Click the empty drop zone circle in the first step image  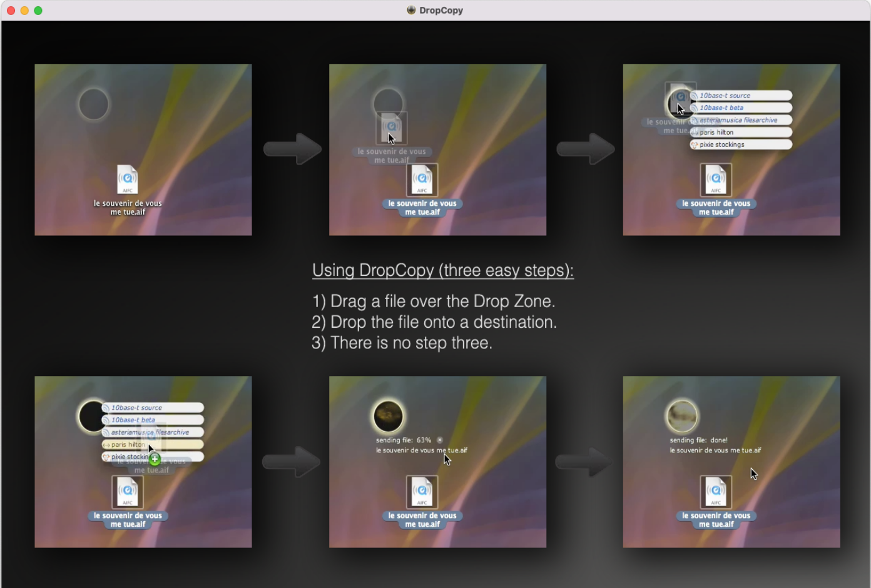coord(94,104)
